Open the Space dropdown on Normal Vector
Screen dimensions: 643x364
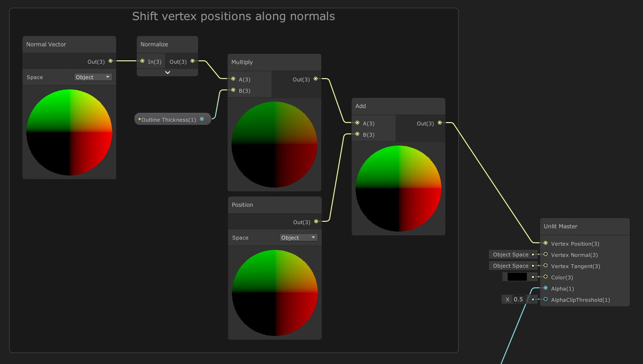(x=93, y=77)
